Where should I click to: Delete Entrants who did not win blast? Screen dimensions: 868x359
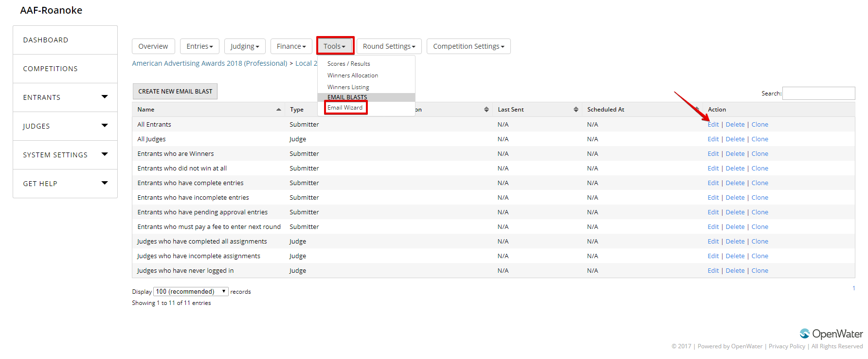(735, 169)
